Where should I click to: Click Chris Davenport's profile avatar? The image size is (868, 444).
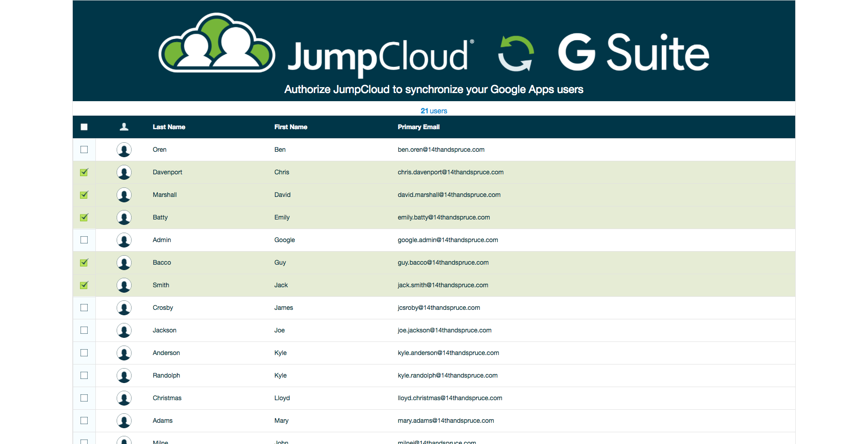pyautogui.click(x=124, y=172)
